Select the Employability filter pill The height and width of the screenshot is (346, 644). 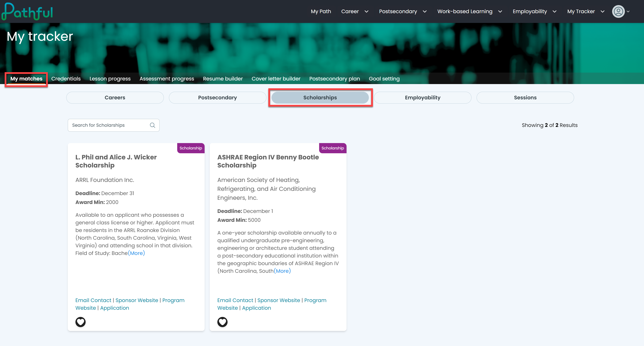pos(423,98)
